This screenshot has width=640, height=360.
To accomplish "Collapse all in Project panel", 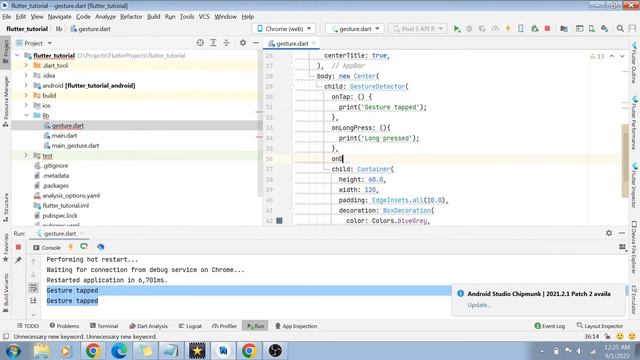I will click(x=226, y=43).
